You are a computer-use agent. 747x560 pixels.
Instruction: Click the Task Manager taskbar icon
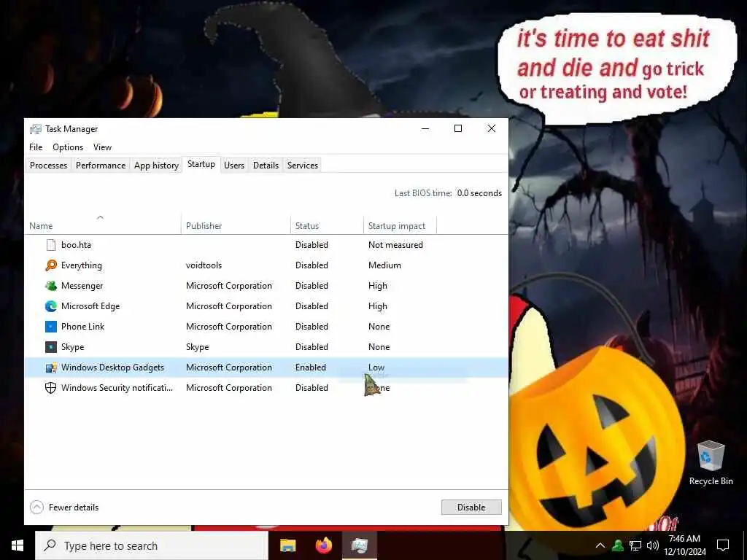click(x=360, y=545)
